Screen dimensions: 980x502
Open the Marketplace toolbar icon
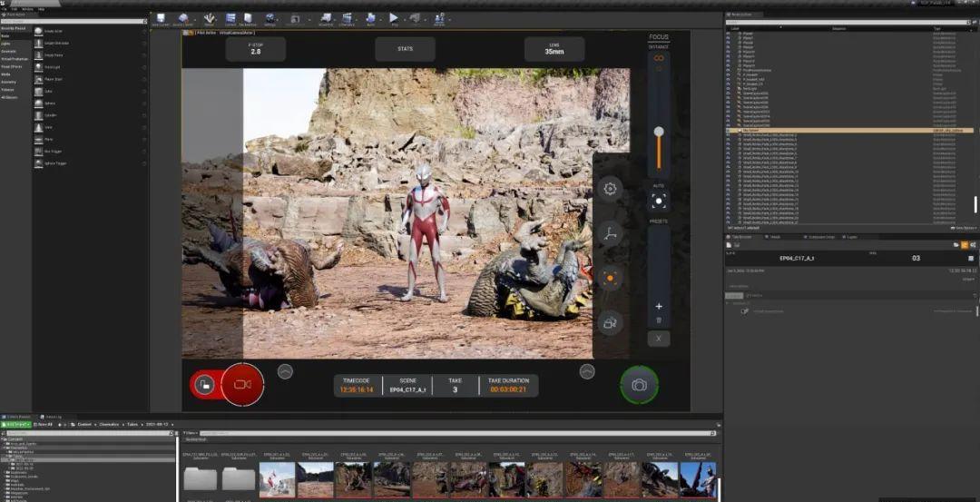[248, 19]
